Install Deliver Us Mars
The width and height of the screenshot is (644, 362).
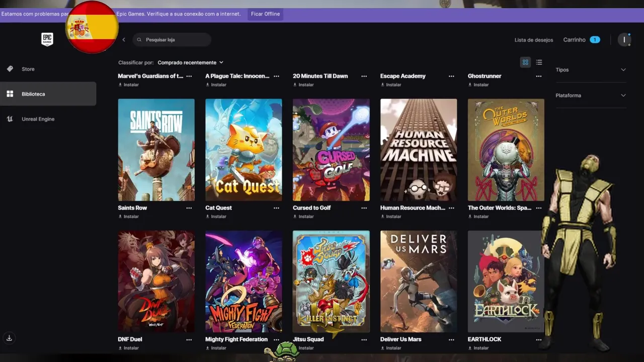coord(391,348)
